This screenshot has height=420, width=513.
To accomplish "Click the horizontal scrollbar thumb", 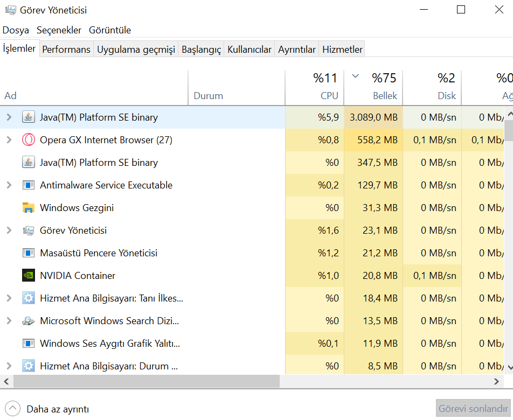I will [x=147, y=381].
